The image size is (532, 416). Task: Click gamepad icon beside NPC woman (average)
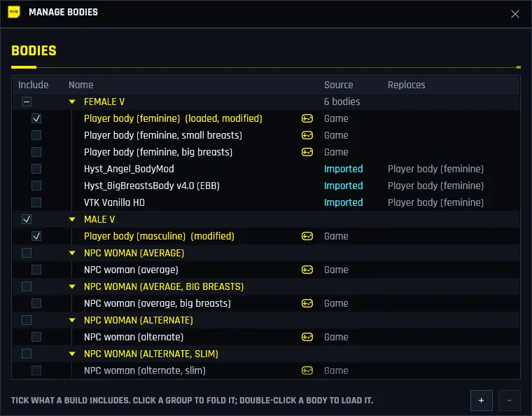(x=307, y=270)
